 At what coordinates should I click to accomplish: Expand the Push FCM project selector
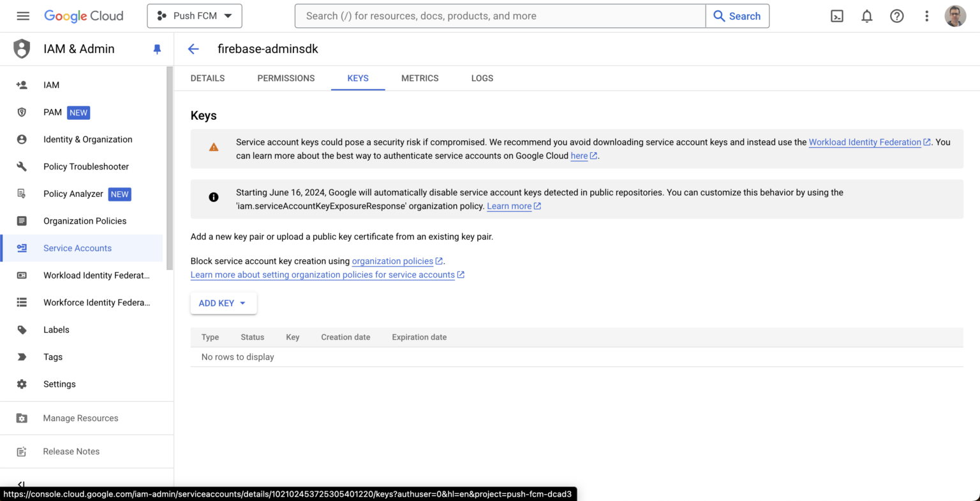tap(195, 16)
